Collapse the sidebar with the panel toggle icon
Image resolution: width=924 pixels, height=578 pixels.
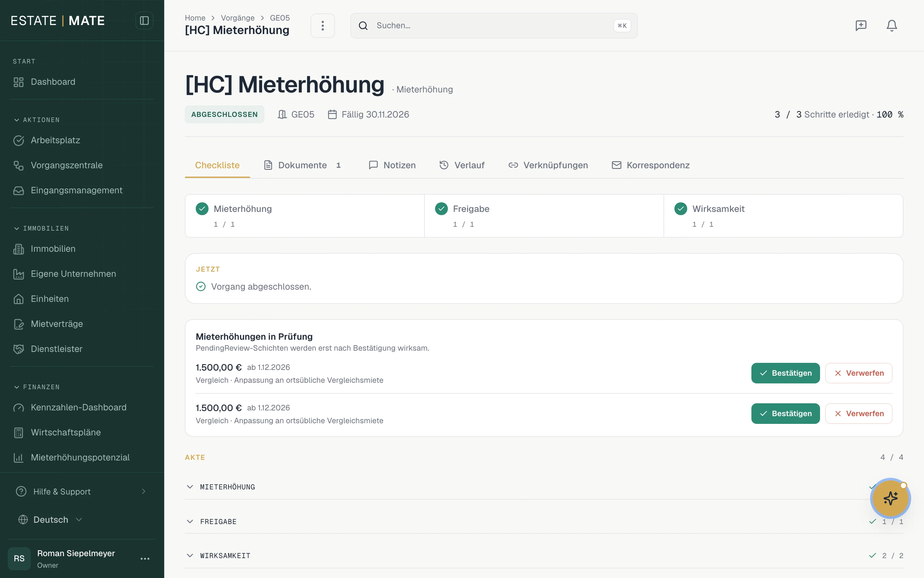144,21
